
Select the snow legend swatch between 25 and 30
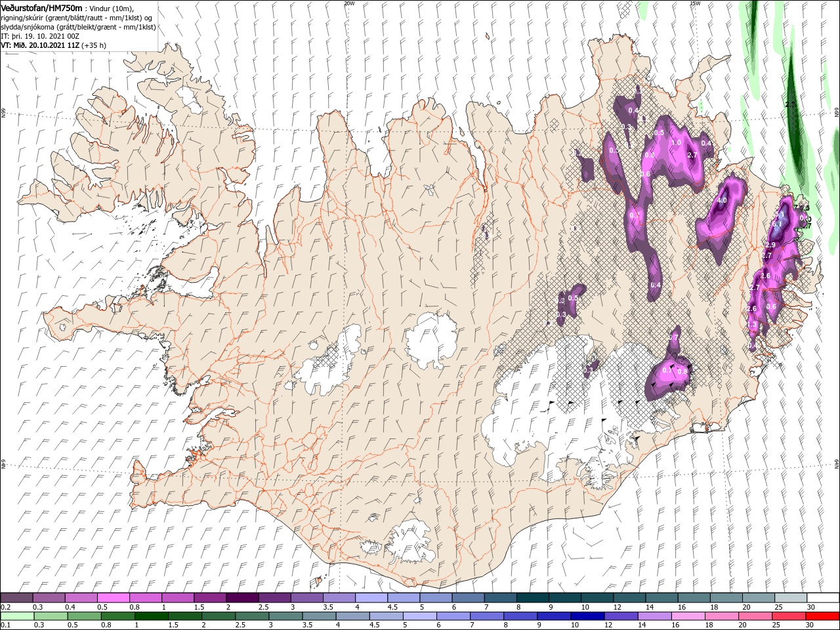point(790,598)
